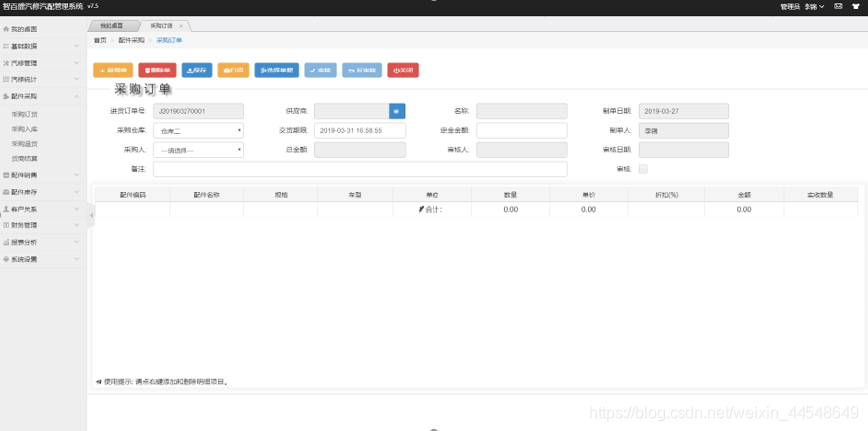The height and width of the screenshot is (431, 868).
Task: Click the 财务管理 sidebar icon
Action: point(6,225)
